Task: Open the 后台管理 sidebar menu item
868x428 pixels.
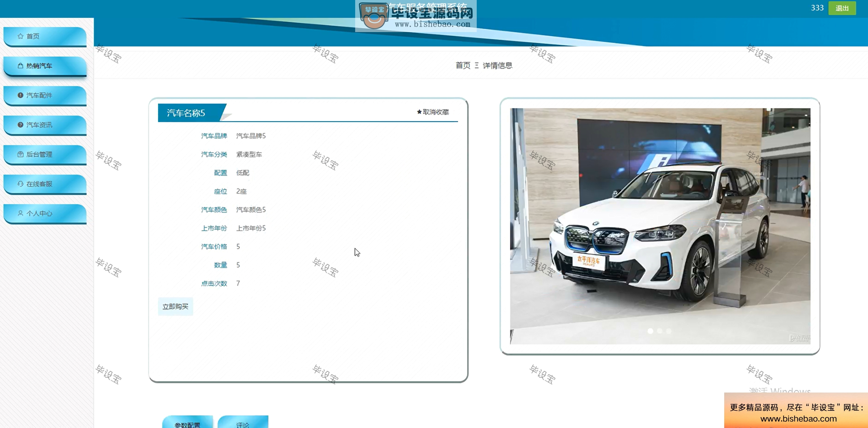Action: pos(45,154)
